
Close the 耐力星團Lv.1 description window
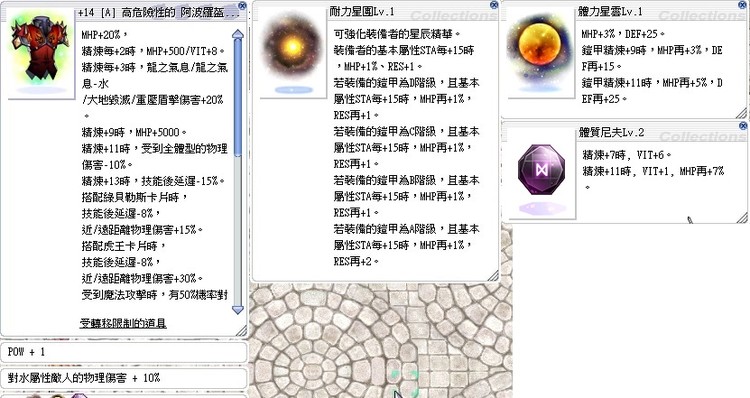coord(494,5)
